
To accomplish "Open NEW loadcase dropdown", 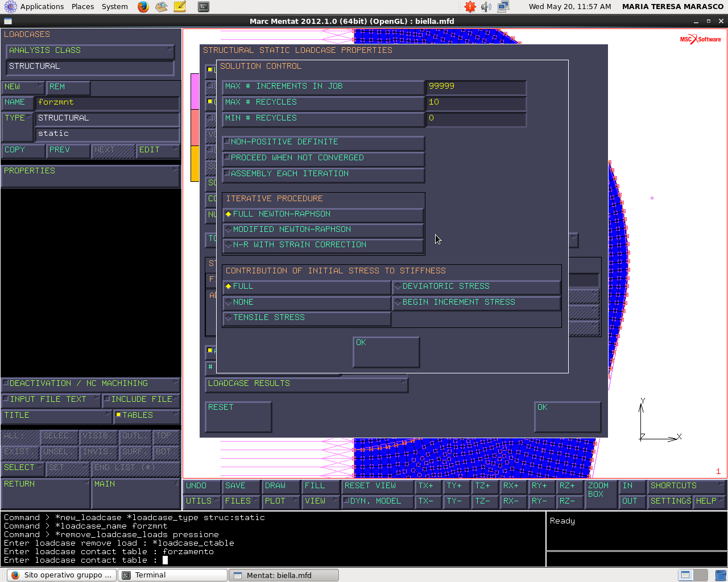I will click(23, 87).
